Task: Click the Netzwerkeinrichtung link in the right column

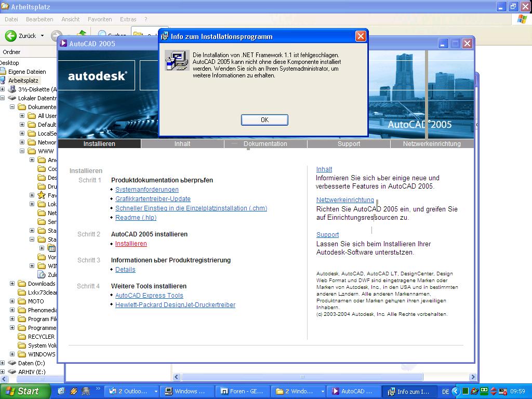Action: pyautogui.click(x=345, y=200)
